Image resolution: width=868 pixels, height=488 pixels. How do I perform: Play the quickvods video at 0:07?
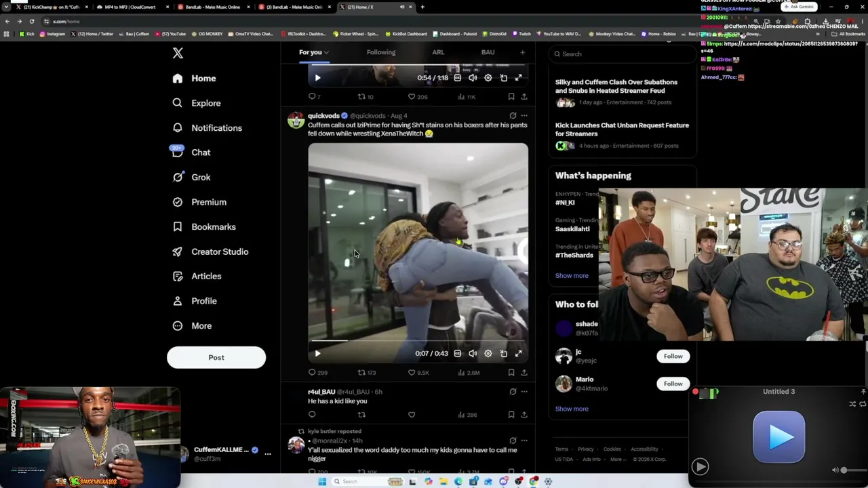coord(317,353)
